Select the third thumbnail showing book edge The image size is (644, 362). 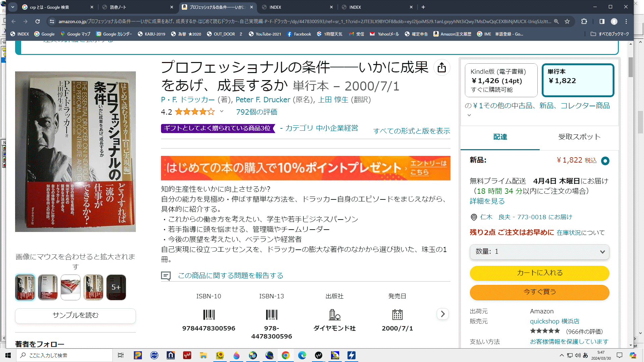70,287
